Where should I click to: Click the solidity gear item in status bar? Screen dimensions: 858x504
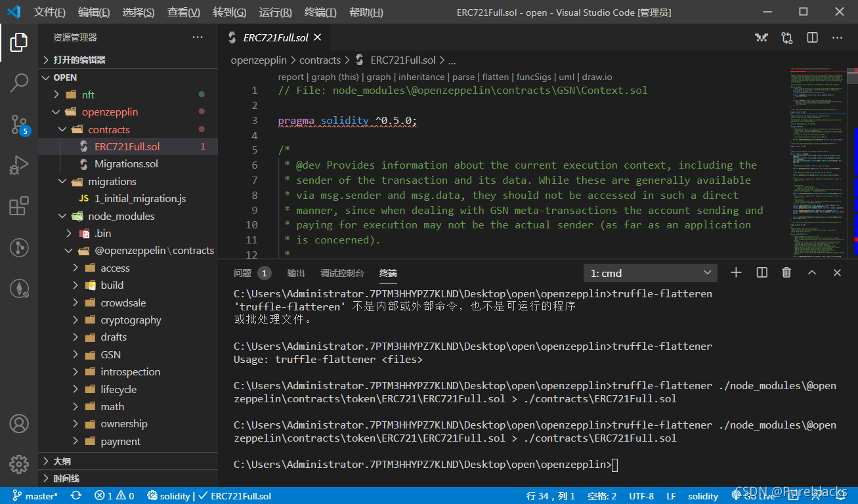coord(169,496)
